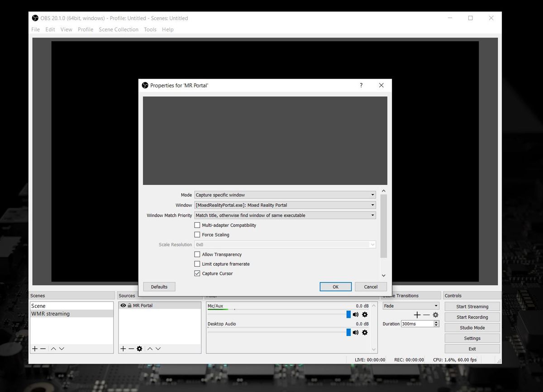Image resolution: width=543 pixels, height=392 pixels.
Task: Open Desktop Audio settings via gear icon
Action: tap(365, 332)
